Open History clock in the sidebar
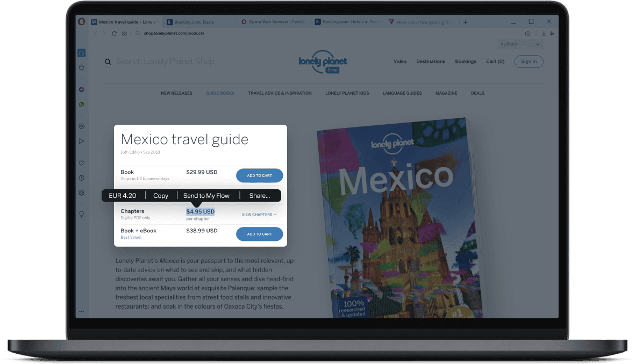Viewport: 635px width, 364px height. 81,178
